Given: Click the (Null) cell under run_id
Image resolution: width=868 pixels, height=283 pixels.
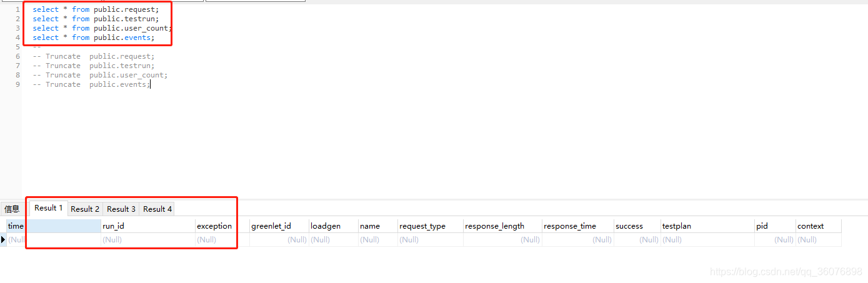Looking at the screenshot, I should point(148,240).
